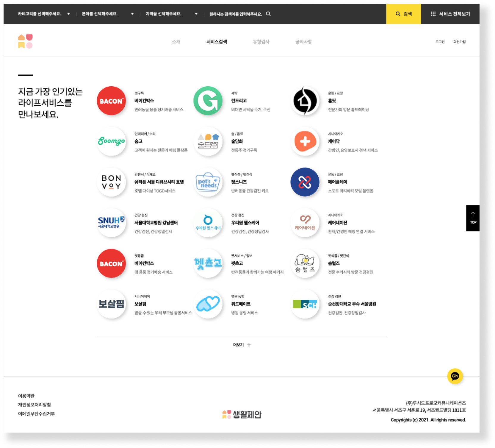Screen dimensions: 495x448
Task: Click the yellow 검색 button
Action: (403, 14)
